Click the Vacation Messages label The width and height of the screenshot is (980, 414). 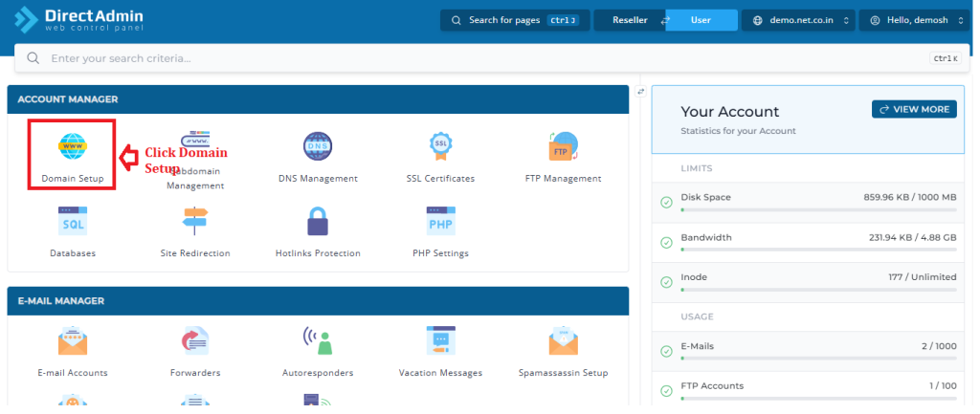440,373
